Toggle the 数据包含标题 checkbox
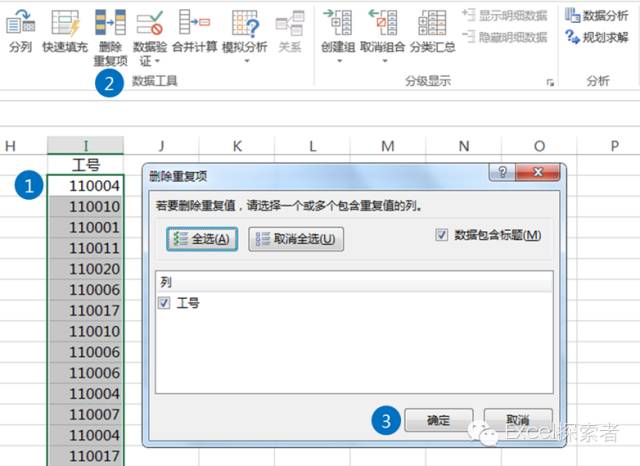The image size is (640, 466). [x=442, y=235]
